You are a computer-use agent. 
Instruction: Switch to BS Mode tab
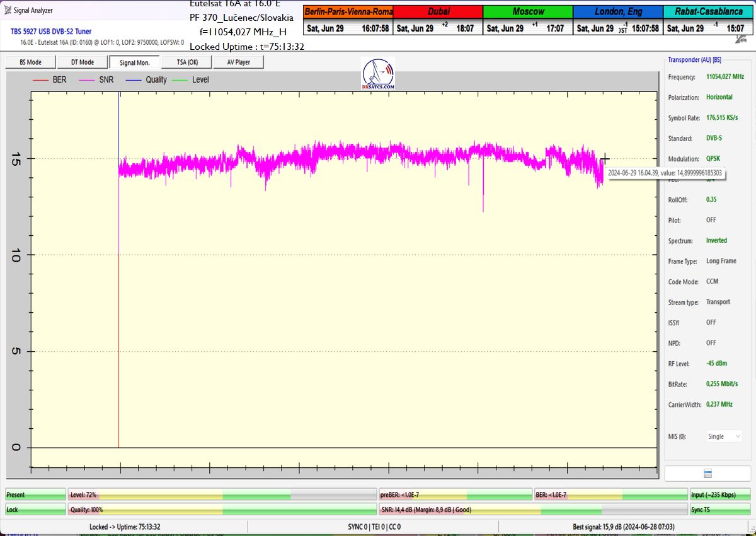click(30, 62)
